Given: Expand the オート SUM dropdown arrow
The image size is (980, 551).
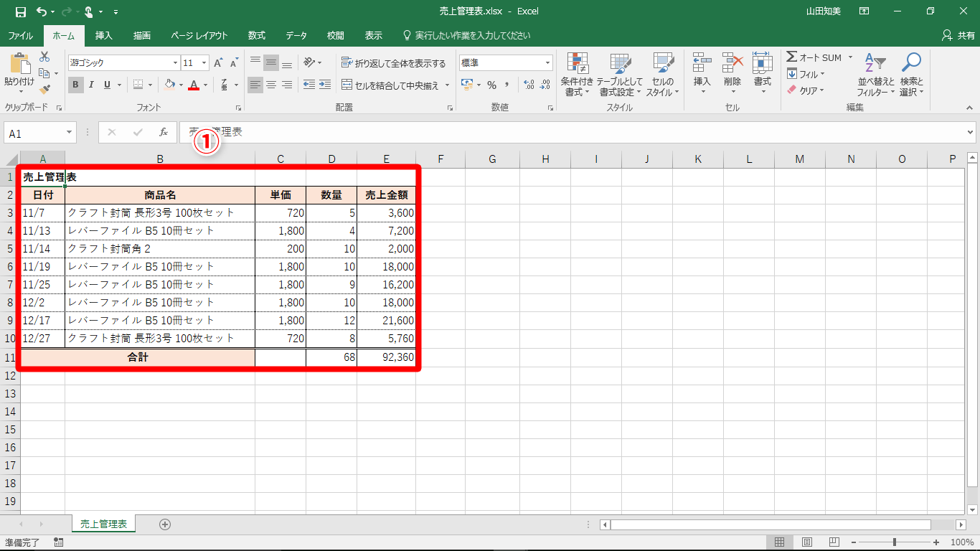Looking at the screenshot, I should (x=850, y=57).
